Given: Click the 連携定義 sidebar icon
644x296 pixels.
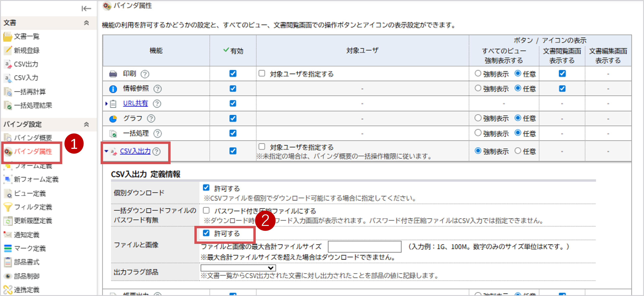Looking at the screenshot, I should 8,290.
